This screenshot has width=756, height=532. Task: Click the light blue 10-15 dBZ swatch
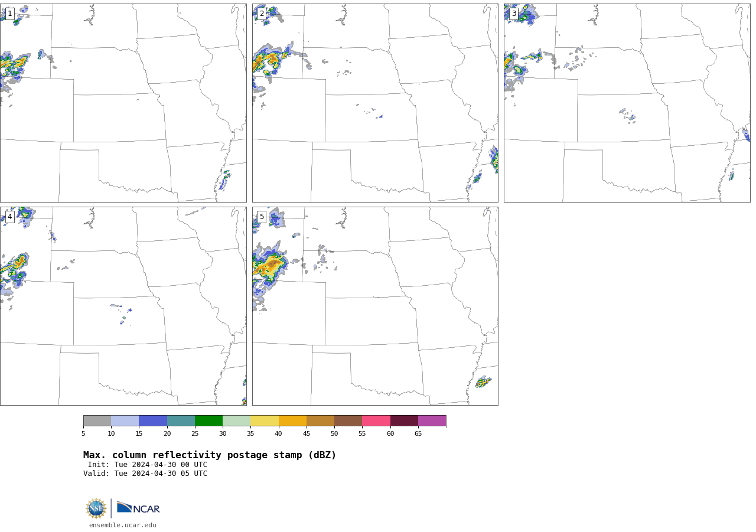coord(125,420)
